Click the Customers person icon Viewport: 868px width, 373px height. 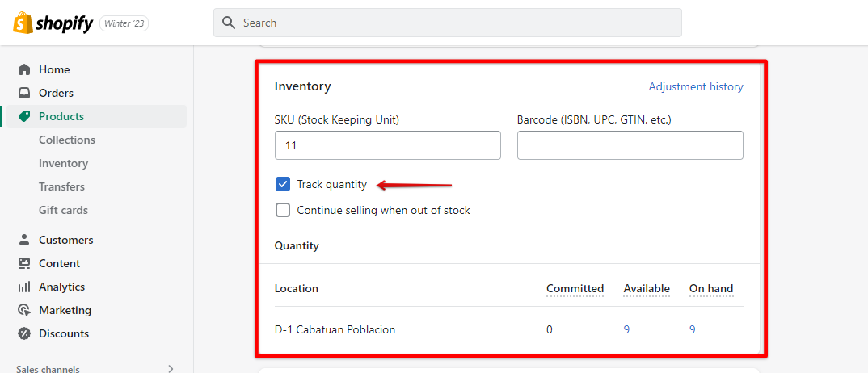click(x=24, y=240)
